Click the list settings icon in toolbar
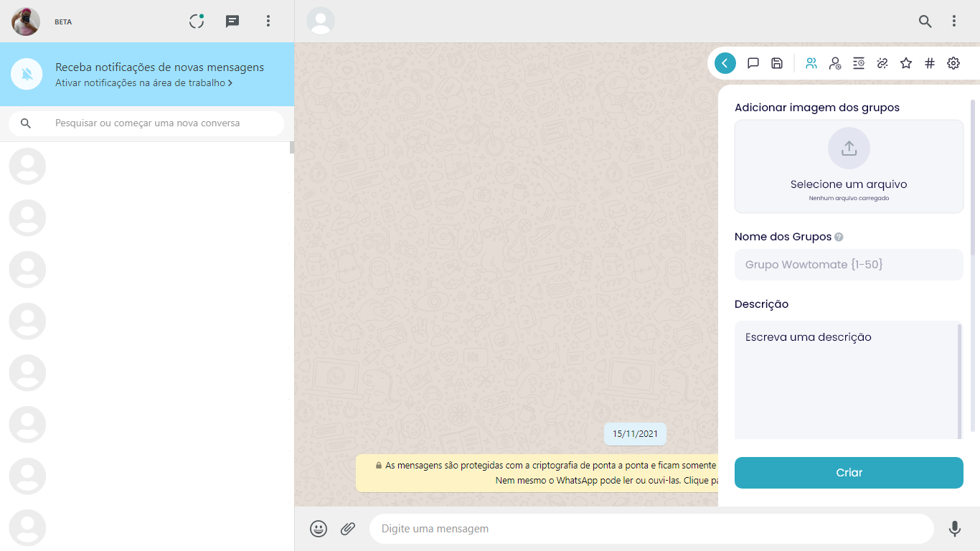Viewport: 980px width, 551px height. [x=859, y=63]
